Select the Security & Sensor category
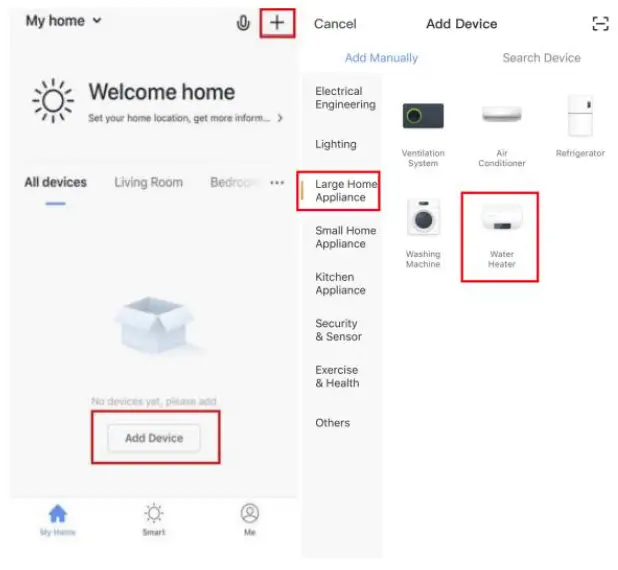The width and height of the screenshot is (618, 570). pos(338,330)
